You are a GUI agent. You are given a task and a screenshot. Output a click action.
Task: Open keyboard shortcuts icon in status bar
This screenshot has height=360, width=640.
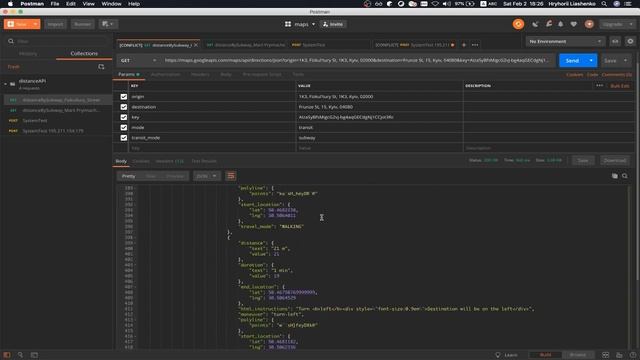point(619,355)
